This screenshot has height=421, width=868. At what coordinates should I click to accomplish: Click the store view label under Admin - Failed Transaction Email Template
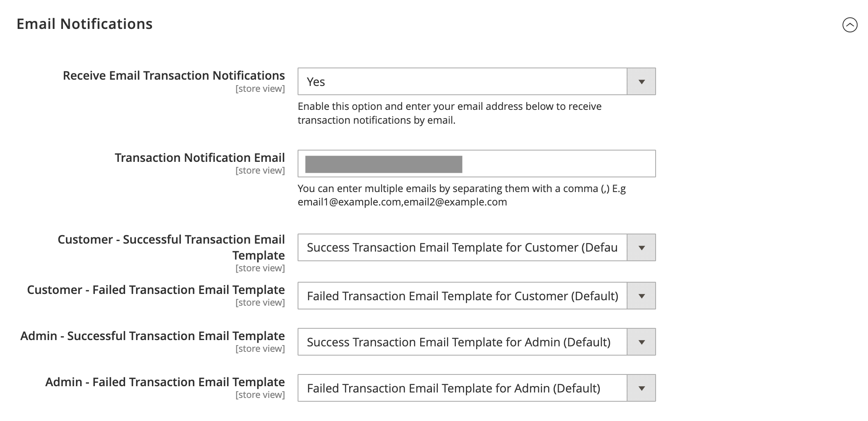tap(260, 394)
